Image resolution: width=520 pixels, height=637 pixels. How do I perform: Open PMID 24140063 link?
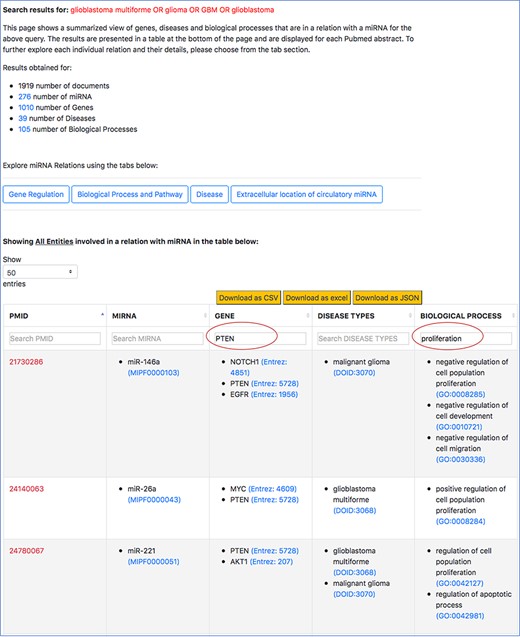coord(26,489)
